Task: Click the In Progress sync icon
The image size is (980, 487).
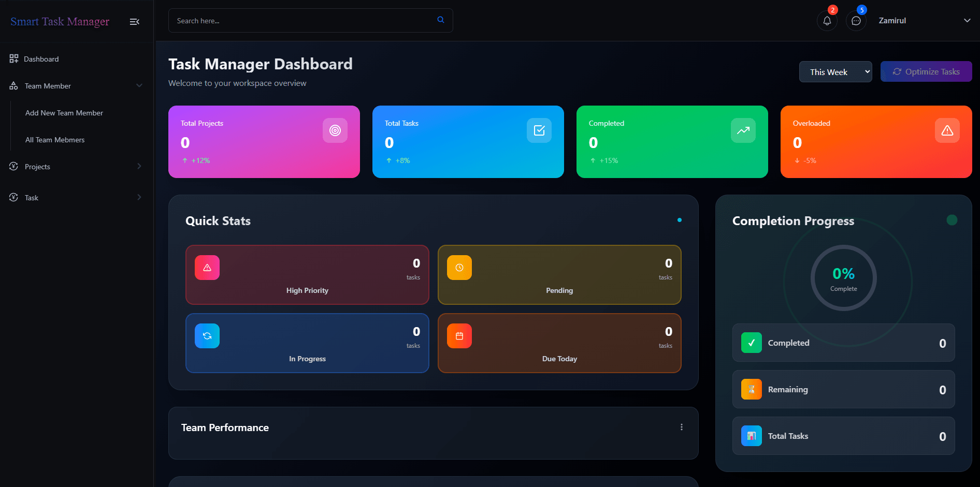Action: 207,335
